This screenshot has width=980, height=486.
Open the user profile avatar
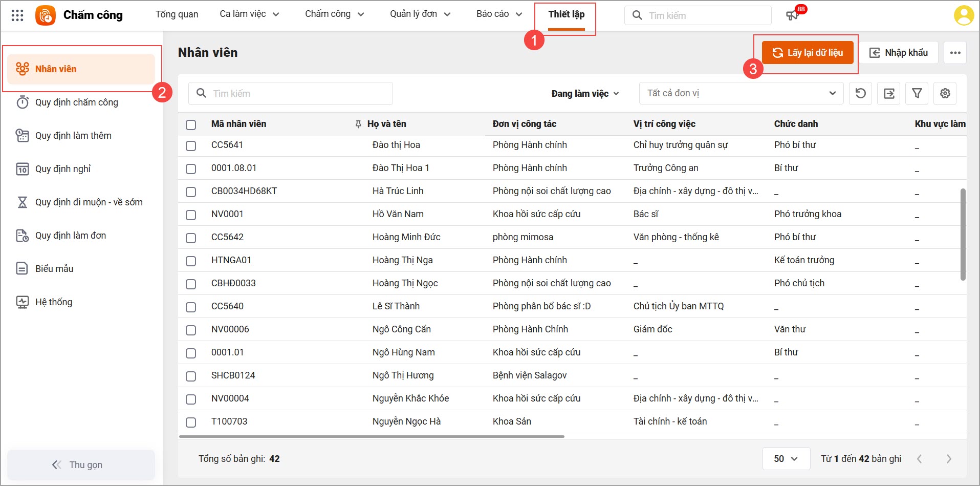[964, 15]
